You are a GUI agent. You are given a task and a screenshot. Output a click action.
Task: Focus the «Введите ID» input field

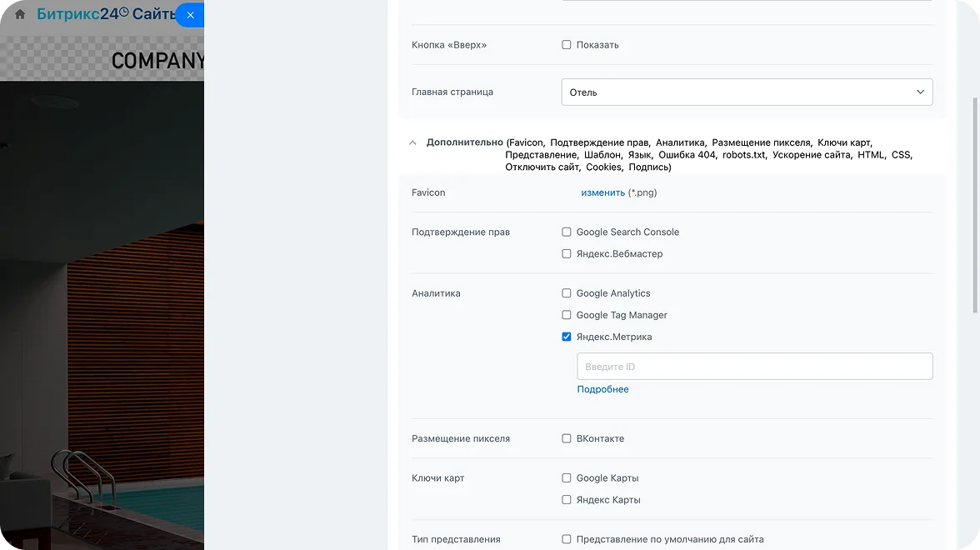[754, 367]
